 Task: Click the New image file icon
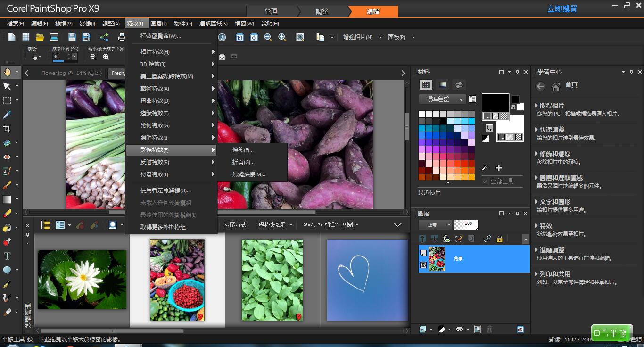coord(12,37)
